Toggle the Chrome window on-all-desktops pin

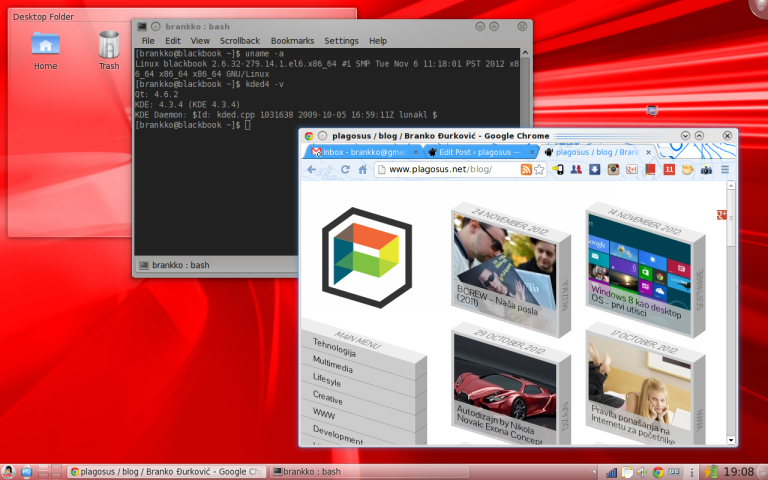(322, 136)
